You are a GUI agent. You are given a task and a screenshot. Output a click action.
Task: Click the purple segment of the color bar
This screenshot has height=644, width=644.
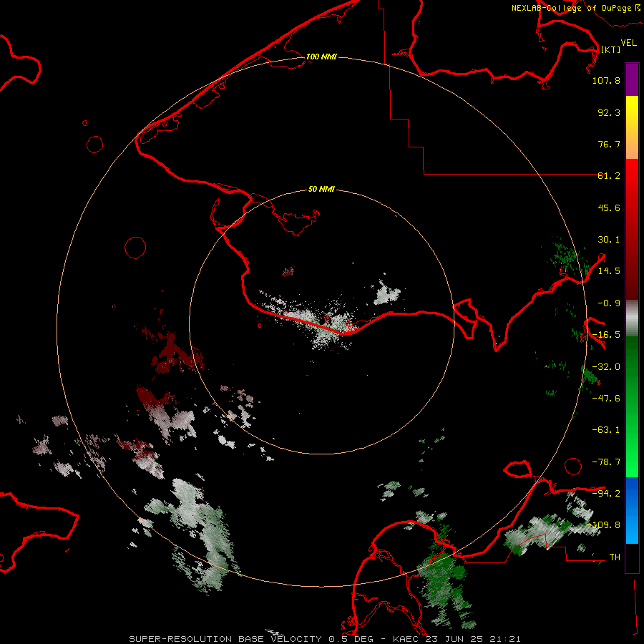[x=632, y=79]
